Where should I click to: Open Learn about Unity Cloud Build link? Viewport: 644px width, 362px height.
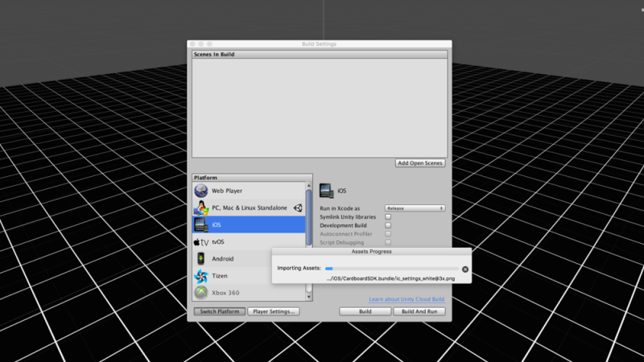pyautogui.click(x=407, y=299)
